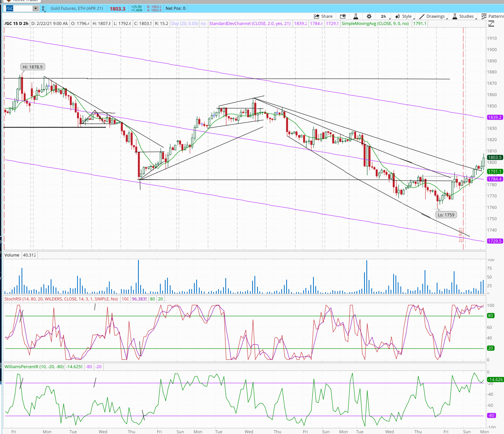Click the StandardDevChannel study label
The height and width of the screenshot is (434, 504).
pyautogui.click(x=250, y=23)
